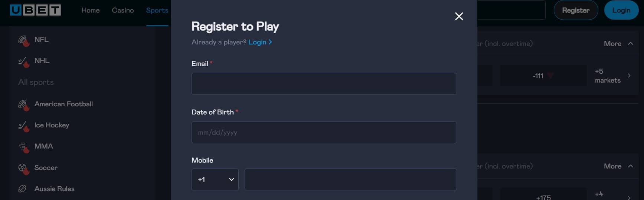Click the NHL hockey stick icon
This screenshot has height=200, width=644.
pyautogui.click(x=23, y=61)
